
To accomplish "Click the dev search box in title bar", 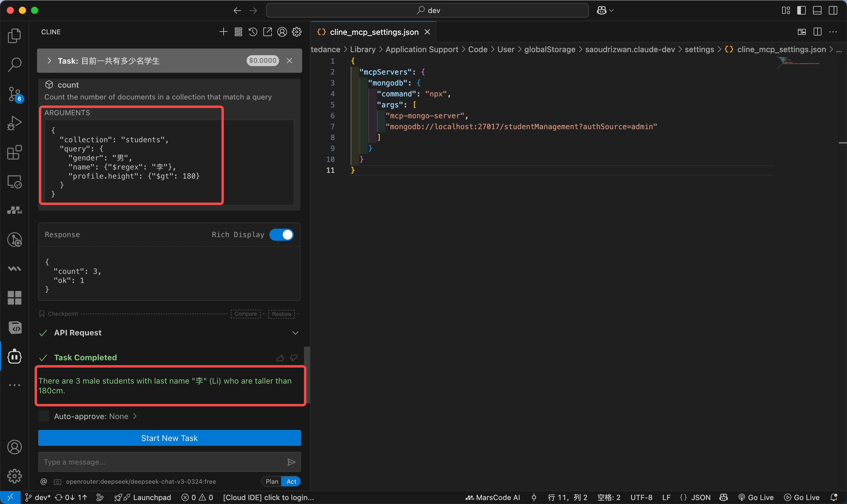I will [x=427, y=11].
